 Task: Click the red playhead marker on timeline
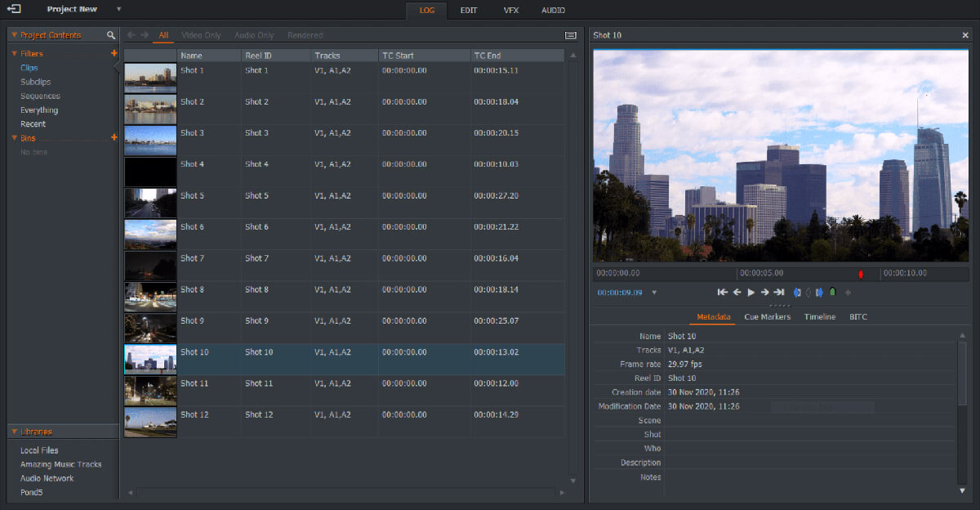tap(860, 274)
